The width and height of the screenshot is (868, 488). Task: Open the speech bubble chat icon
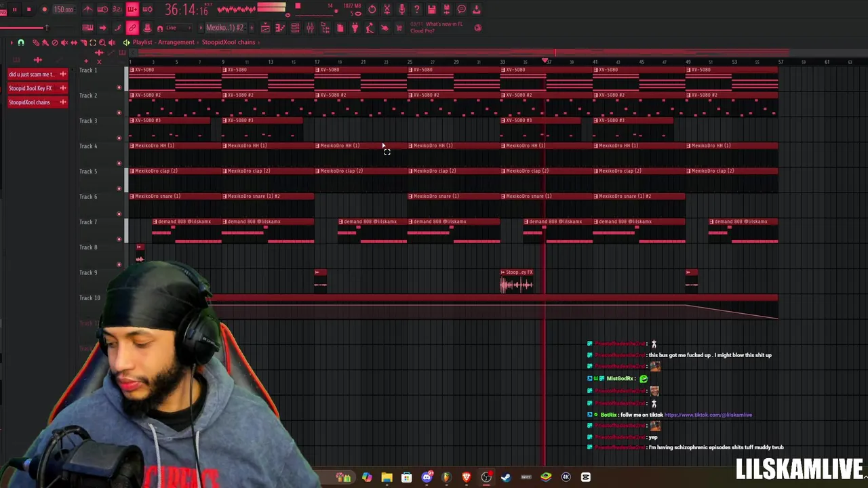click(461, 9)
